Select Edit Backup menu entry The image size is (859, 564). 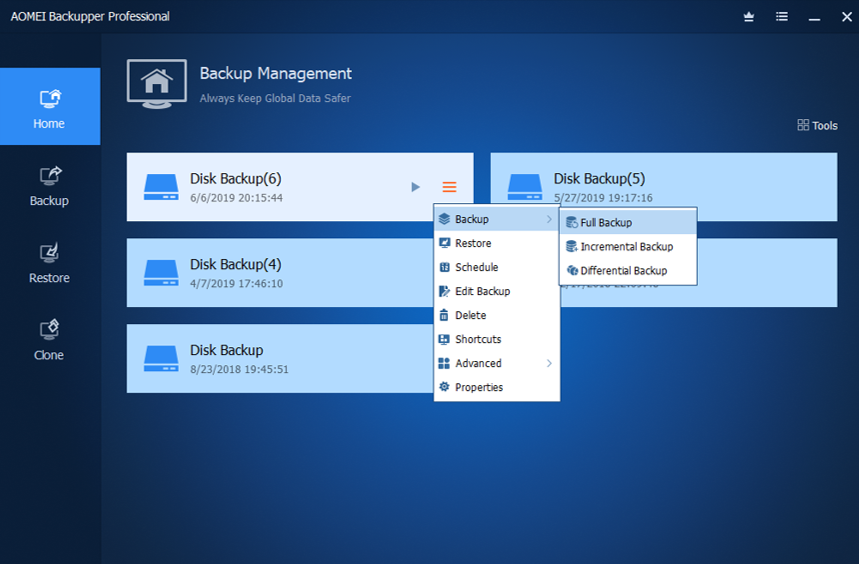coord(496,291)
